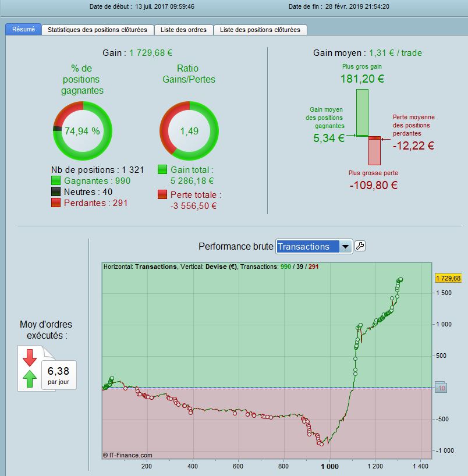The height and width of the screenshot is (476, 468).
Task: Click the 5,34 € average winning gain
Action: pyautogui.click(x=329, y=138)
